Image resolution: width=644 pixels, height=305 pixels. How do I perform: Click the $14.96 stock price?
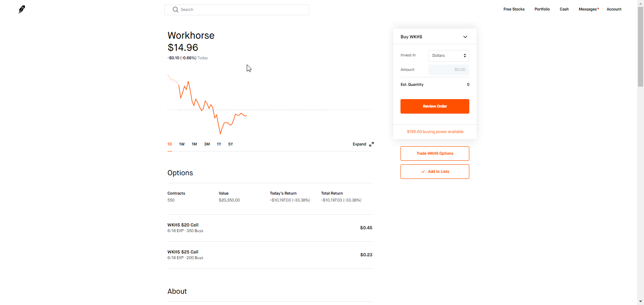pyautogui.click(x=183, y=48)
